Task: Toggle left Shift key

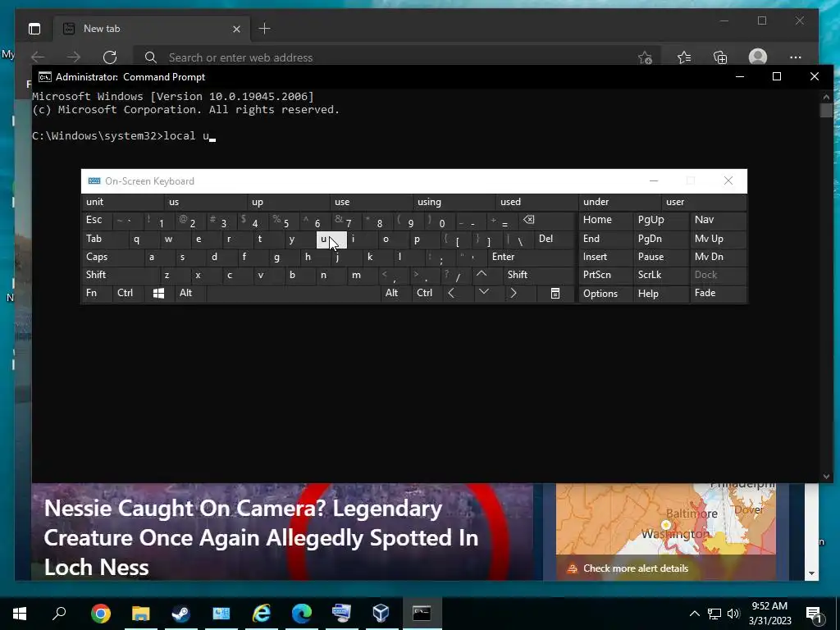Action: (121, 275)
